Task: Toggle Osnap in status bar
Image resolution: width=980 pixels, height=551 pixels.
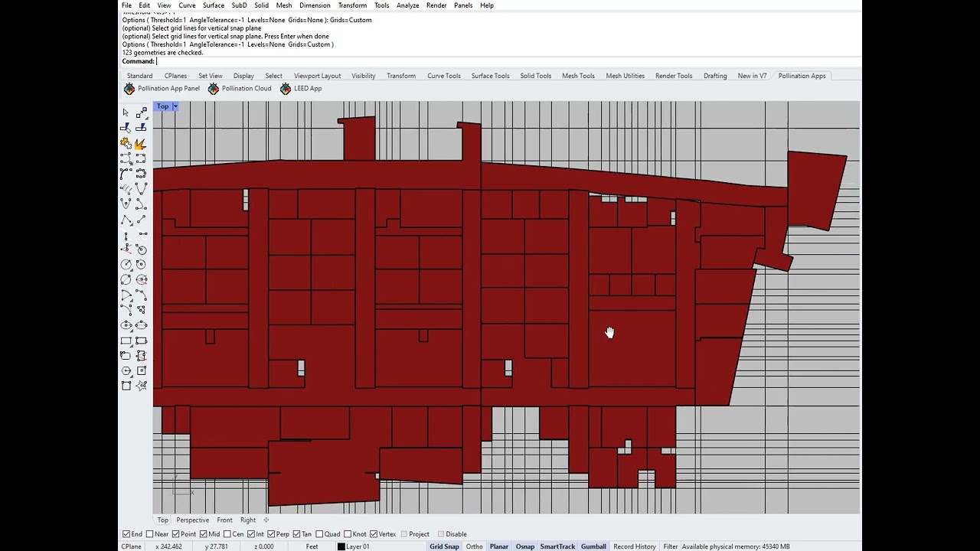Action: pyautogui.click(x=525, y=546)
